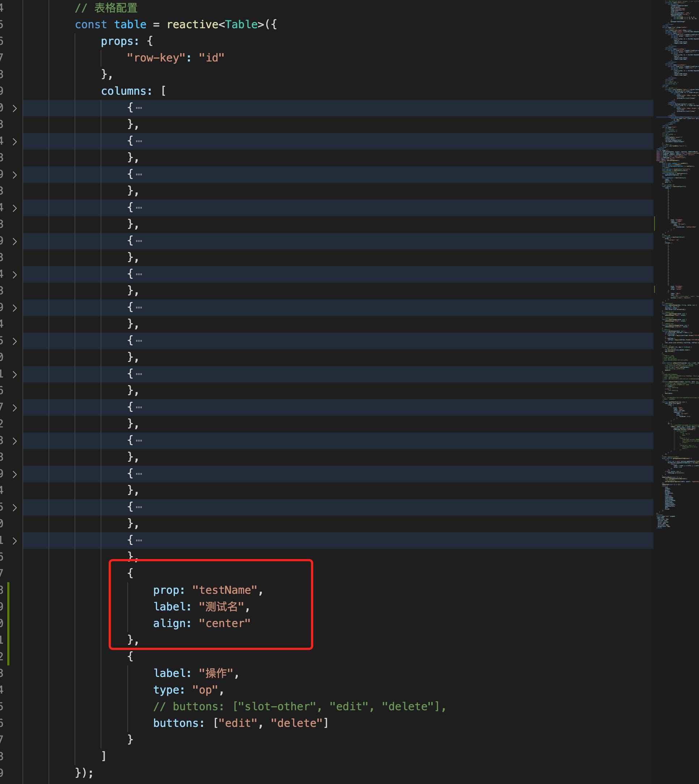Viewport: 699px width, 784px height.
Task: Expand the third folded object under columns
Action: pos(14,175)
